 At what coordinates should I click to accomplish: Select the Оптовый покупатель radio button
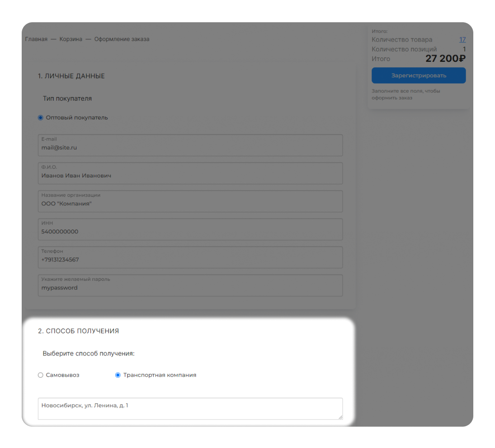click(41, 118)
